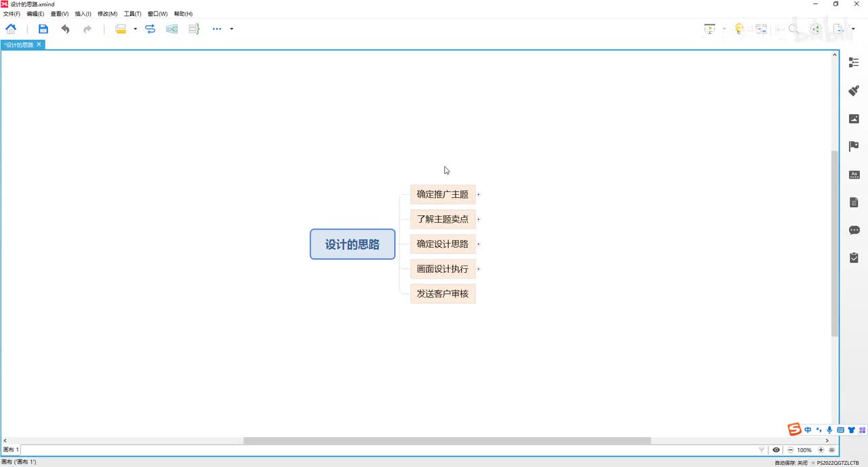Zoom out with the minus button

tap(791, 450)
